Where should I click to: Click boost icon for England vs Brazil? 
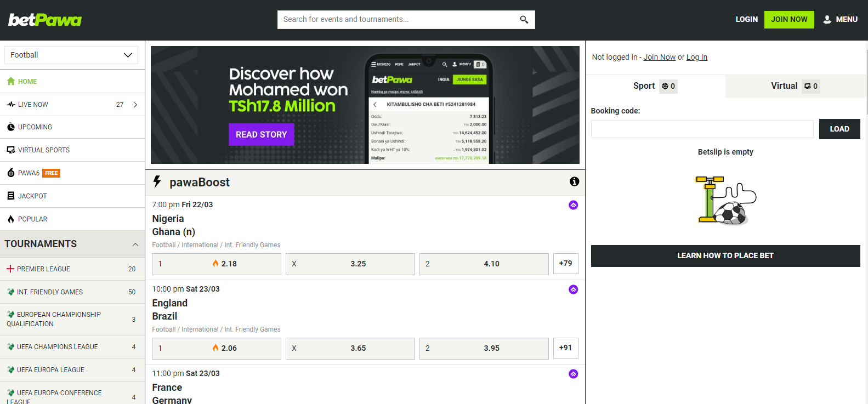coord(574,289)
